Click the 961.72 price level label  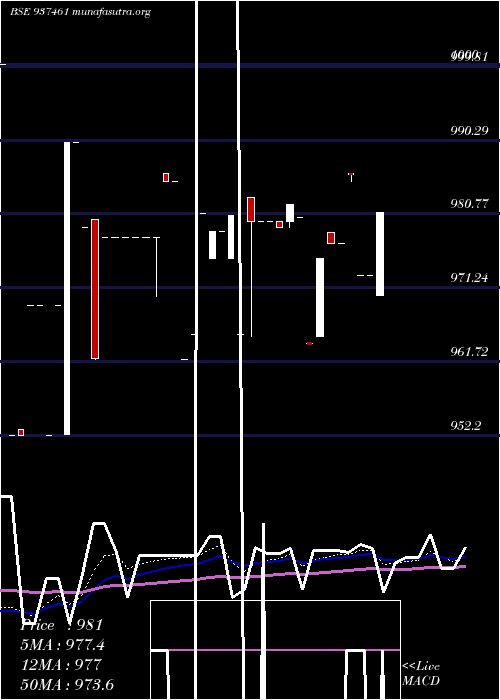tap(469, 351)
